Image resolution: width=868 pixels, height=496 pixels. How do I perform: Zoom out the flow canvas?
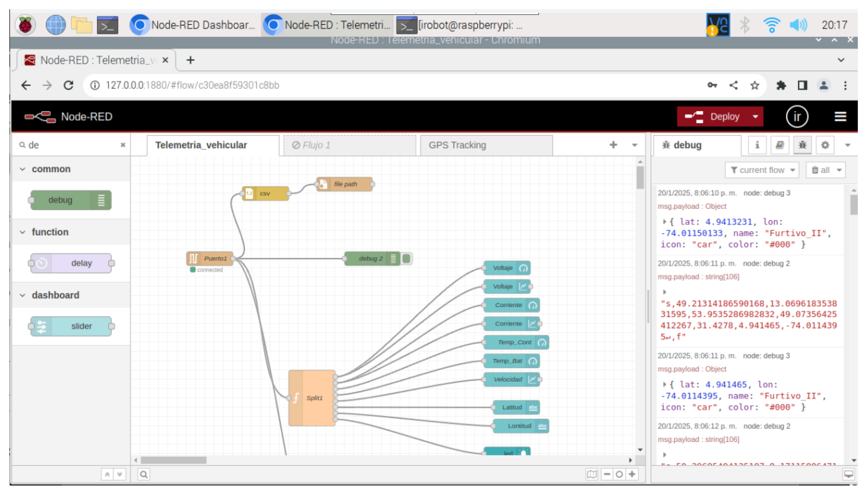[607, 474]
